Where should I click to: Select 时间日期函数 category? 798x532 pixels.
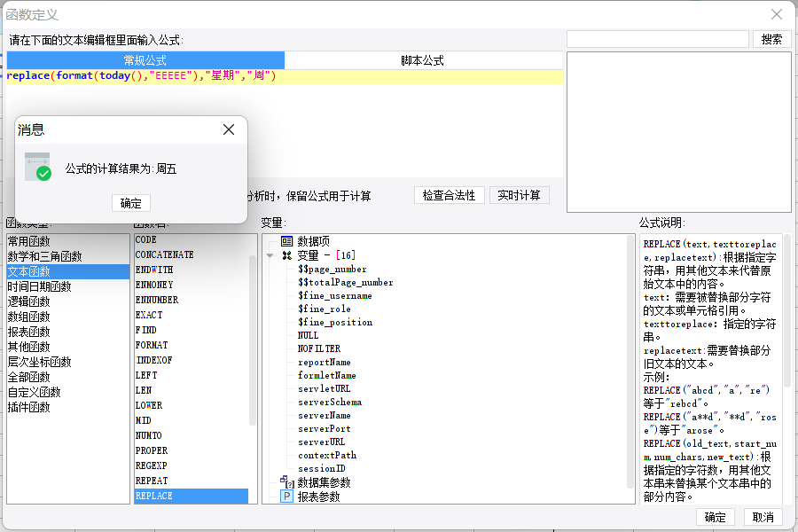click(68, 286)
